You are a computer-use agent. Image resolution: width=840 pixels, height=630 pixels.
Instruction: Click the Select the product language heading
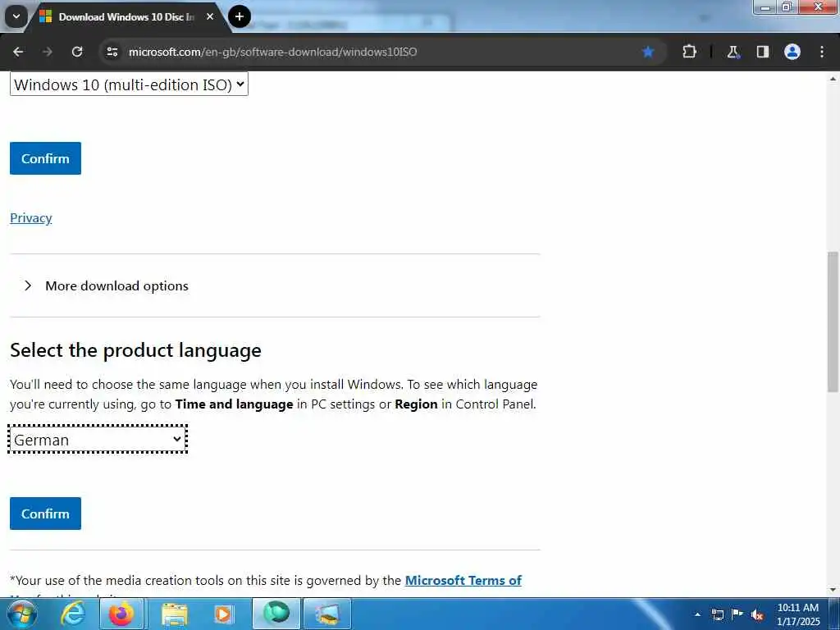pos(135,350)
